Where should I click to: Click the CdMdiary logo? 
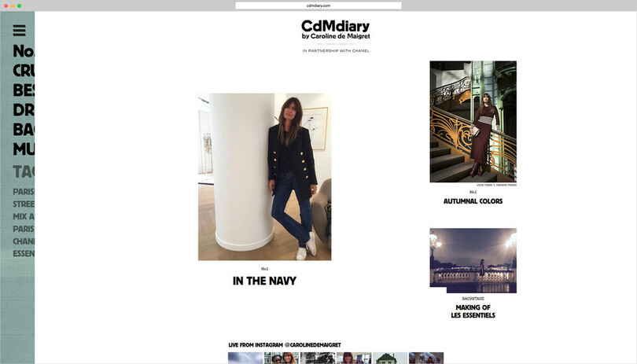(336, 30)
